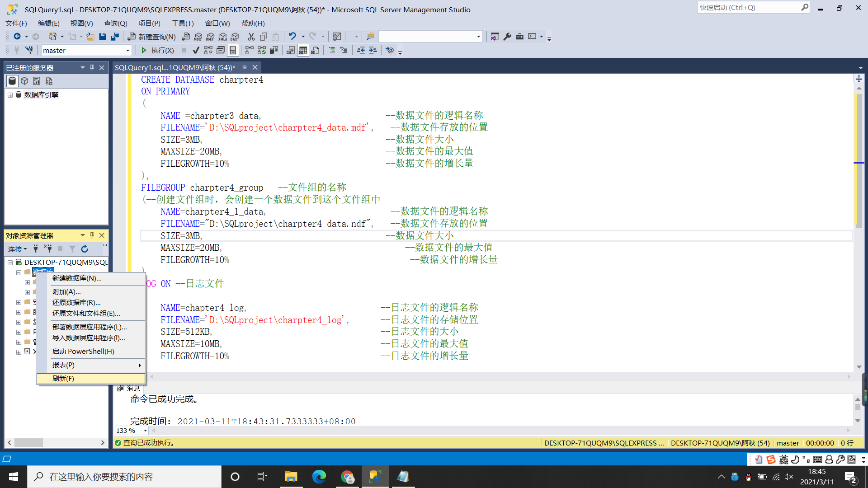Select 刷新(F) in the context menu

pyautogui.click(x=62, y=378)
